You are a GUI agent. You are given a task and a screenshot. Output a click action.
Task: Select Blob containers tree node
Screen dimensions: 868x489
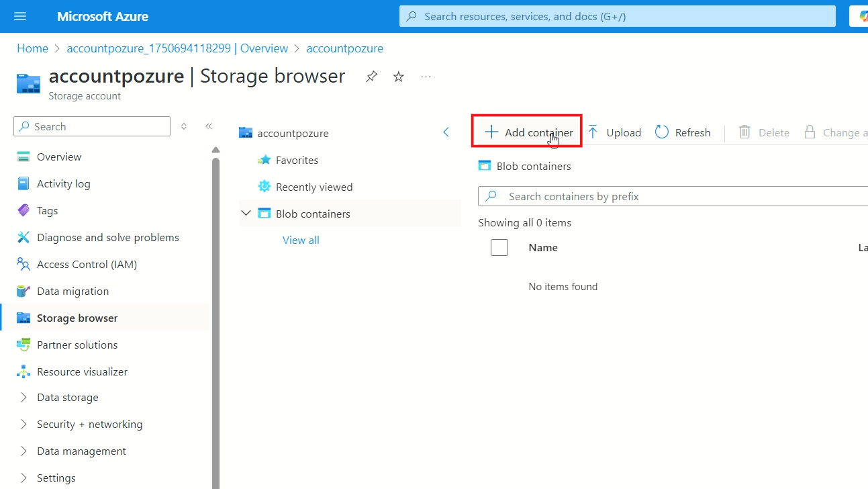tap(313, 214)
